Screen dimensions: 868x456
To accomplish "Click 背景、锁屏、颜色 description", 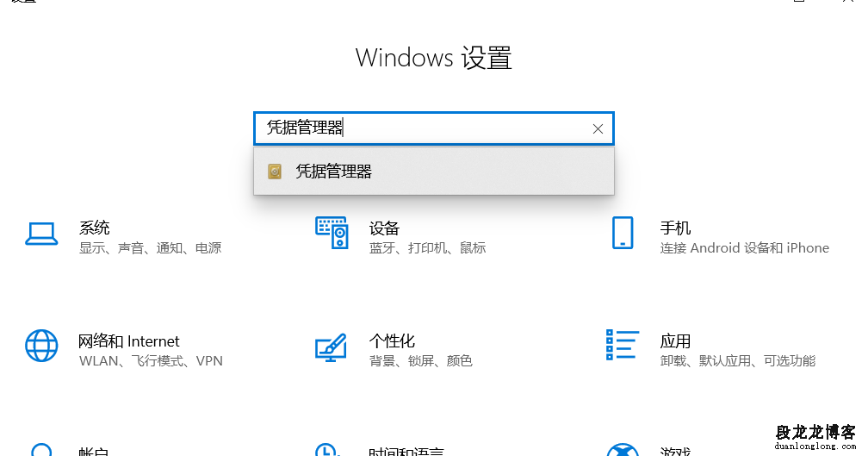I will click(x=421, y=361).
